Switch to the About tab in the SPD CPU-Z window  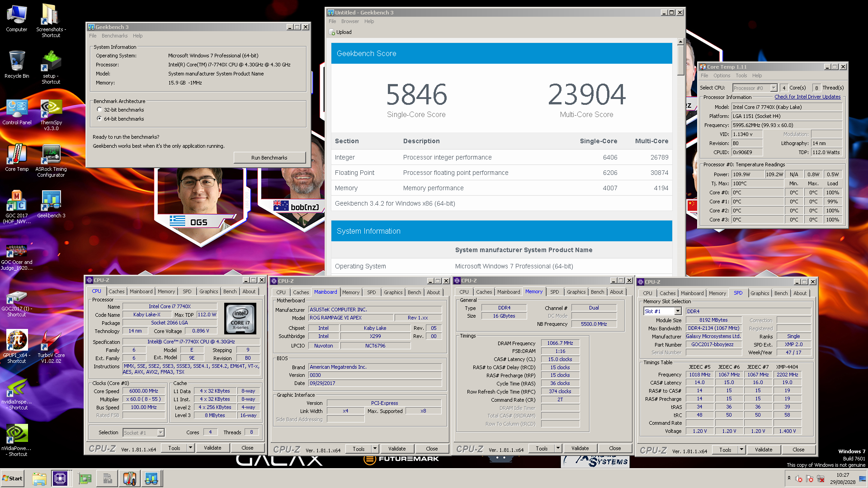[800, 293]
